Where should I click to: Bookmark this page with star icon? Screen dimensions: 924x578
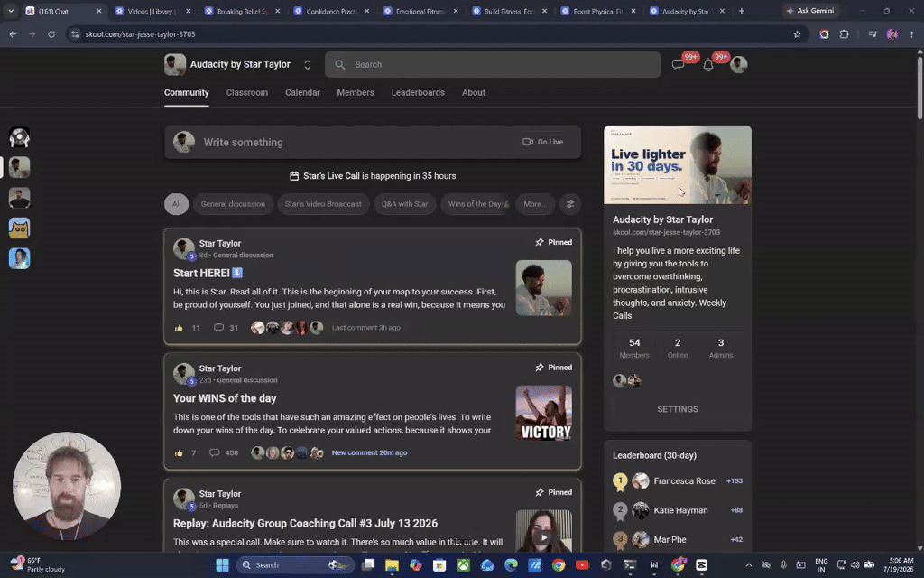[x=797, y=34]
